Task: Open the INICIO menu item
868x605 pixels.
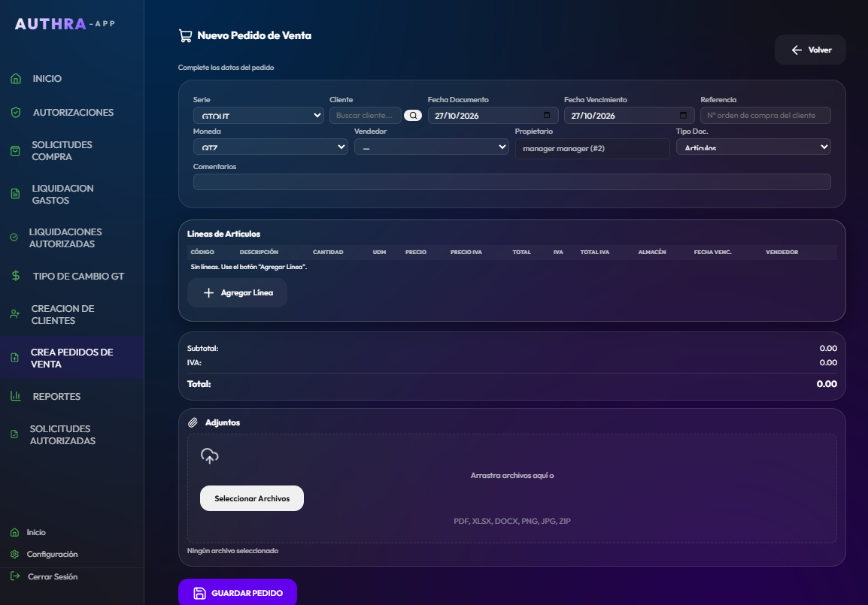Action: pos(72,78)
